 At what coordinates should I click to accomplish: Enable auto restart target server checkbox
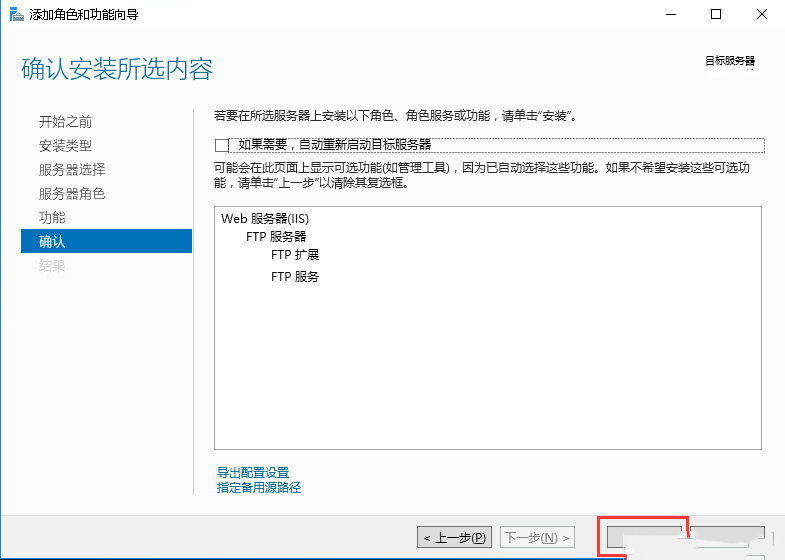(x=222, y=146)
